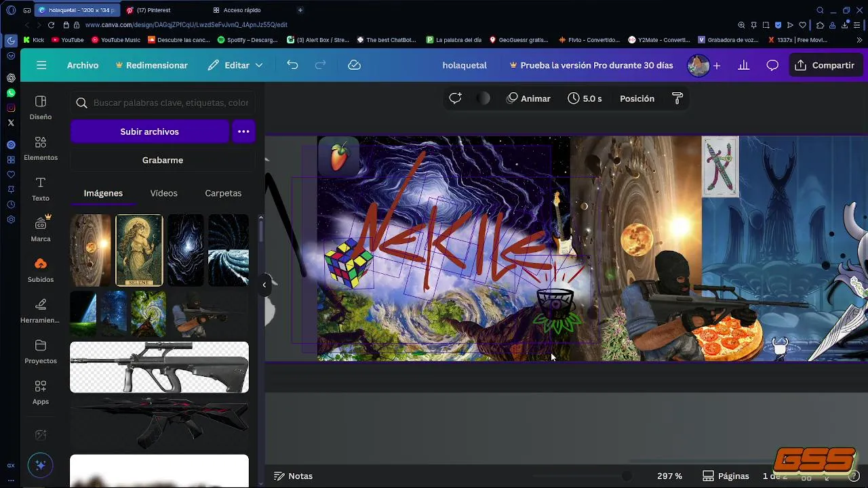The image size is (868, 488).
Task: Open the Apps panel
Action: coord(41,392)
